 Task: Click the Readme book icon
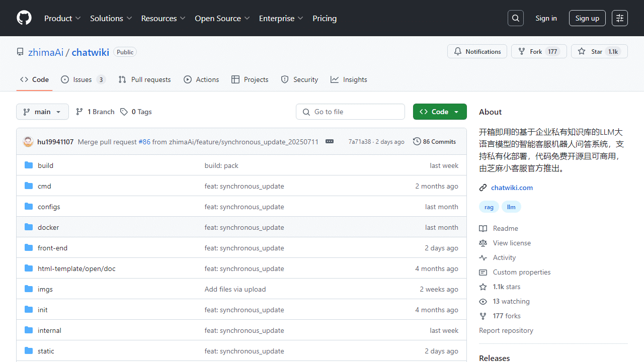(x=483, y=228)
